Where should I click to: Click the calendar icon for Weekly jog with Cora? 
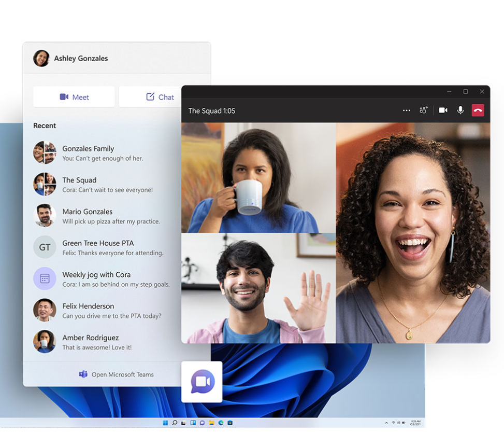click(45, 278)
